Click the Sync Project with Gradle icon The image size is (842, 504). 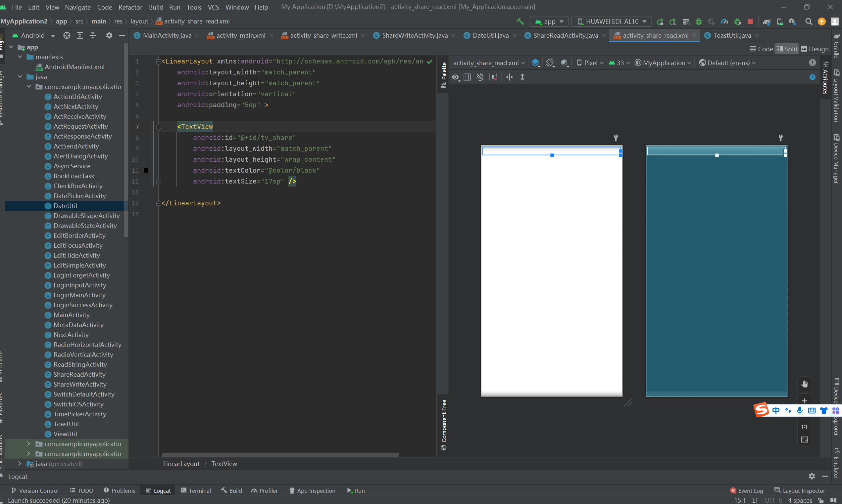point(767,21)
